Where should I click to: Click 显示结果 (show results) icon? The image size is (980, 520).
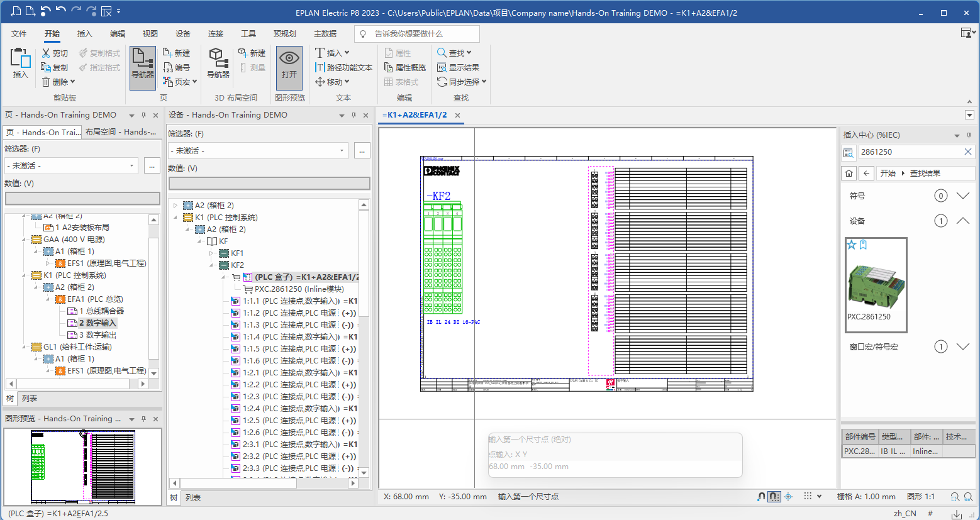(442, 67)
